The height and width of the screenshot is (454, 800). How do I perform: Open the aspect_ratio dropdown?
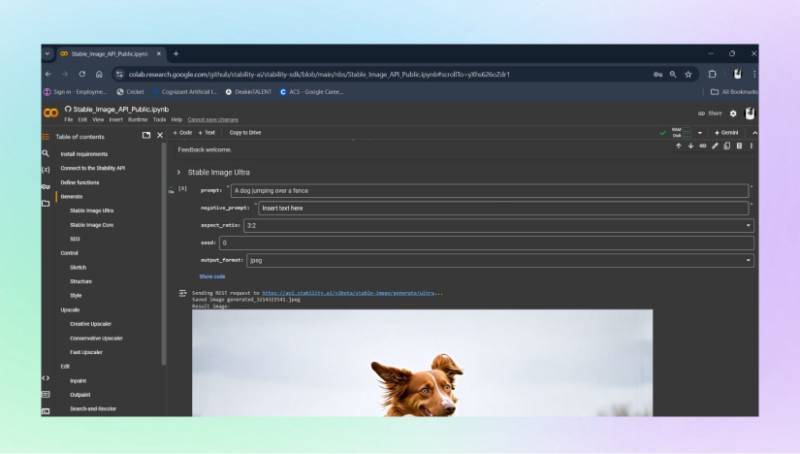click(498, 225)
